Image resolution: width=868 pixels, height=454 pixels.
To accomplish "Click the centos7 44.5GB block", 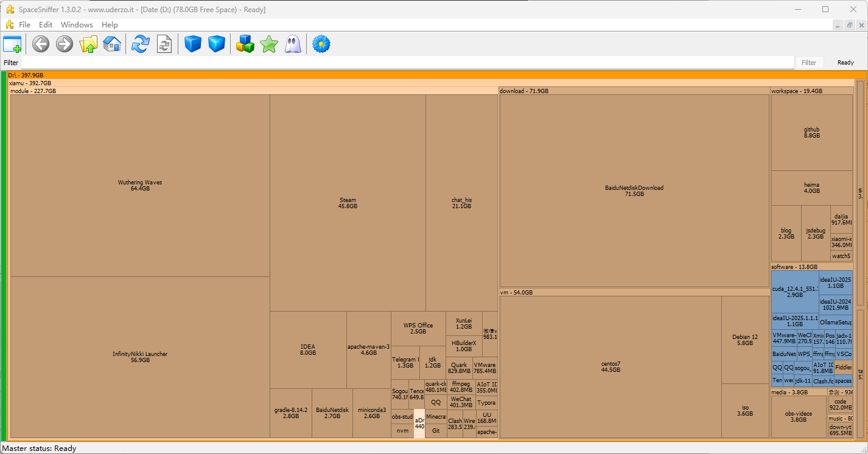I will click(611, 367).
